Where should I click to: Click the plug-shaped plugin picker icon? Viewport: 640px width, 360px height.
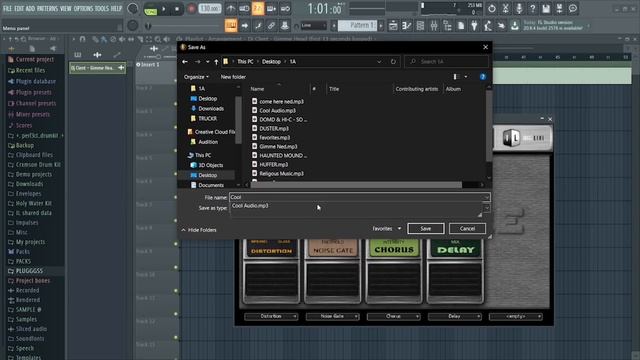coord(474,26)
